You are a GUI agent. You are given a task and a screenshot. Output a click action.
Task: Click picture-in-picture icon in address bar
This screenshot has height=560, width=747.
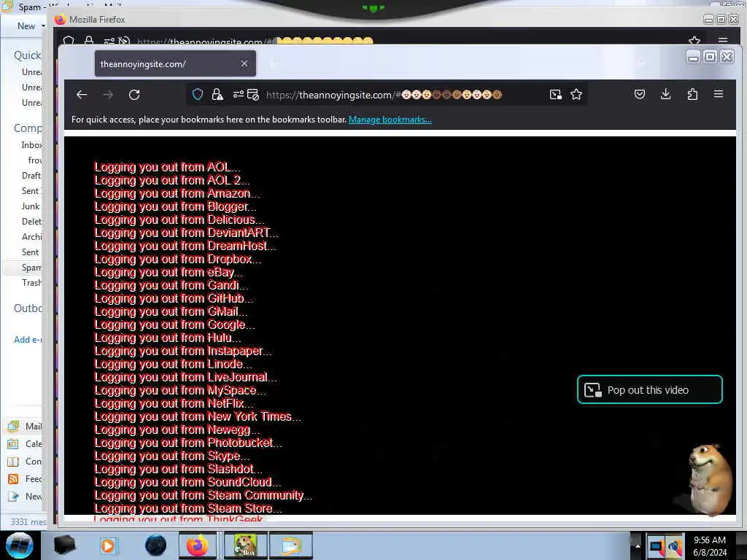point(555,94)
